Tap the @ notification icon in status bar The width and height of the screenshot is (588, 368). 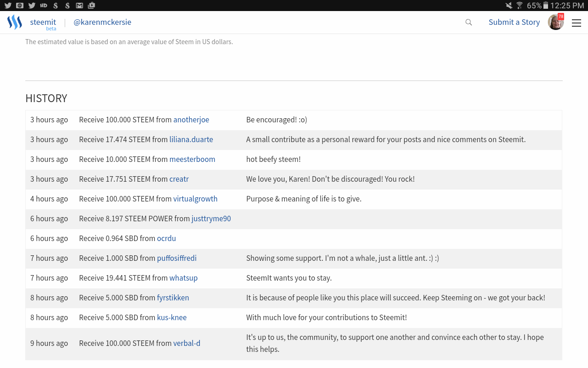pos(20,6)
